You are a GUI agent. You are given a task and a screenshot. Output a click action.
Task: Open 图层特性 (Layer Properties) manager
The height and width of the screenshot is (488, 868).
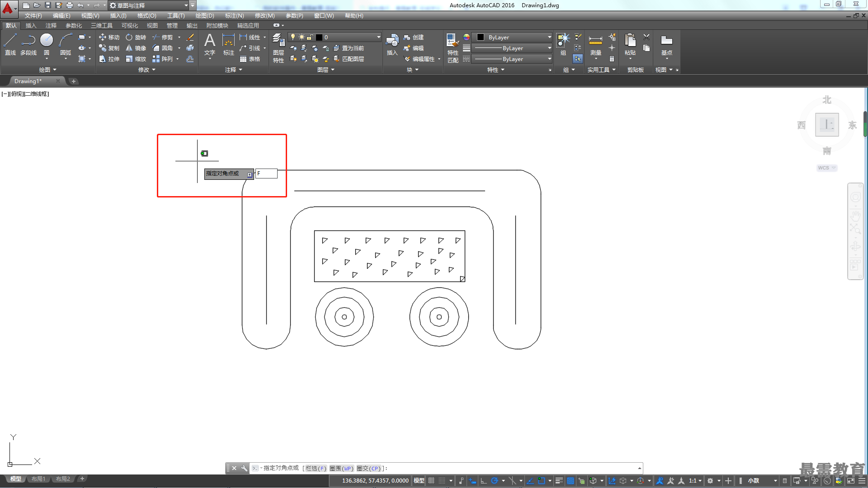tap(278, 47)
